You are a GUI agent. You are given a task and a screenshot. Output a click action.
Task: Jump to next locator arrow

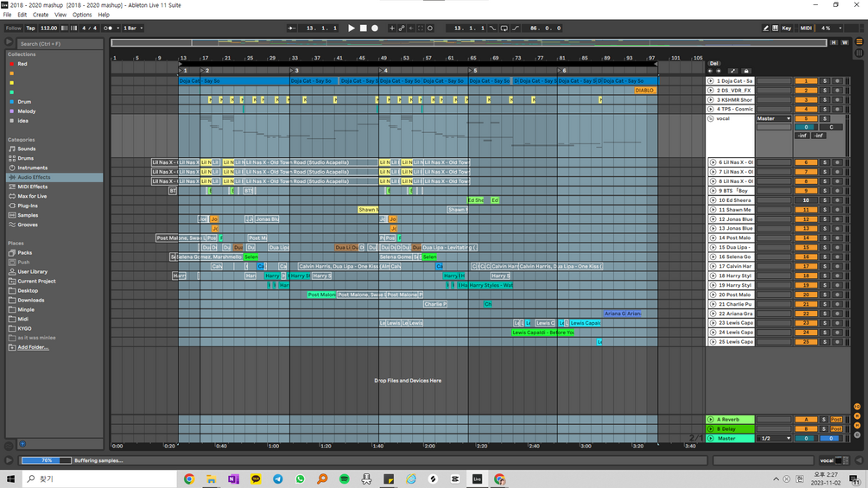(719, 71)
